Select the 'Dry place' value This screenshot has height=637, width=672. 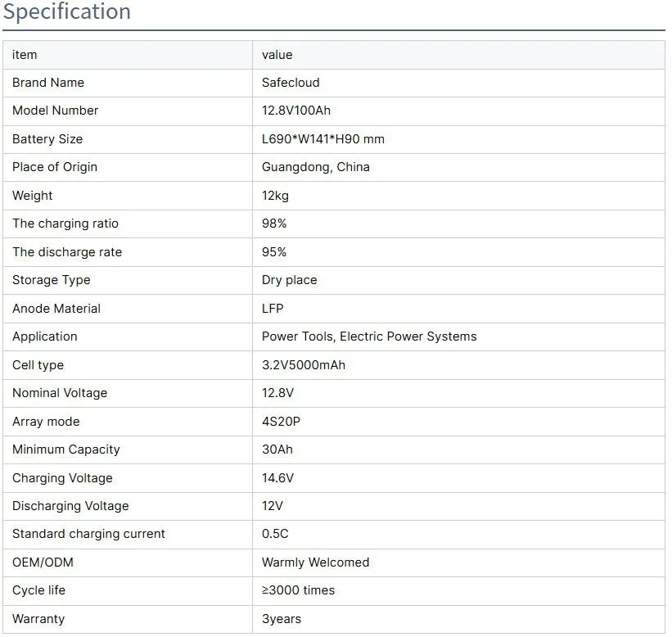click(289, 280)
